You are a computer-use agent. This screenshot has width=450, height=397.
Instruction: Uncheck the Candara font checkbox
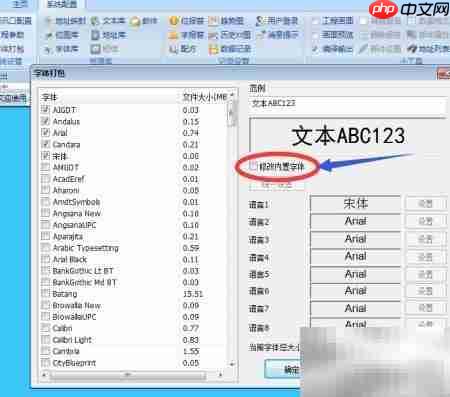tap(45, 144)
